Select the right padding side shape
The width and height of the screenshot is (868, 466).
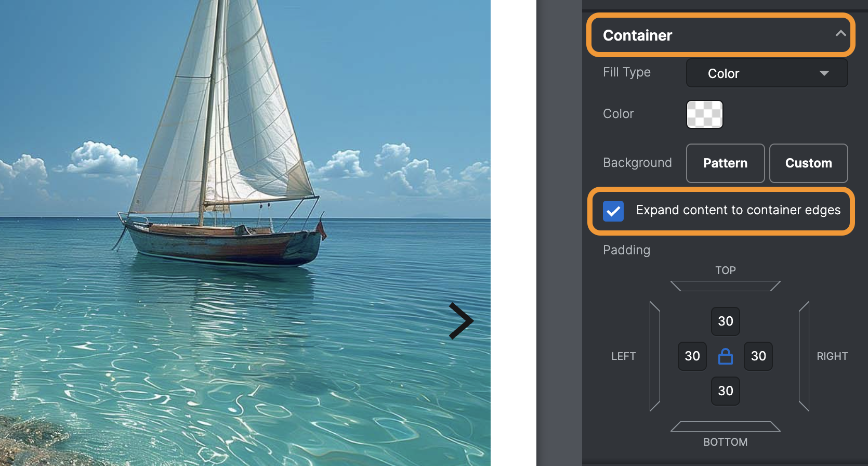pos(804,356)
